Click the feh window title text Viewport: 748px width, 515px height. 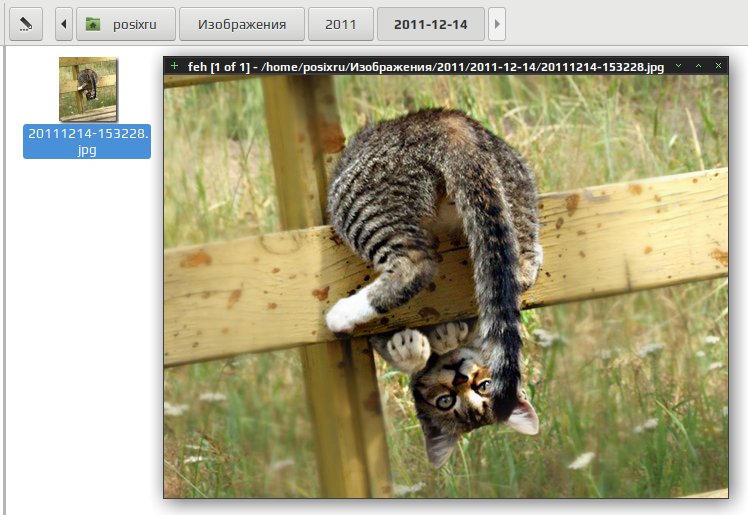(426, 67)
